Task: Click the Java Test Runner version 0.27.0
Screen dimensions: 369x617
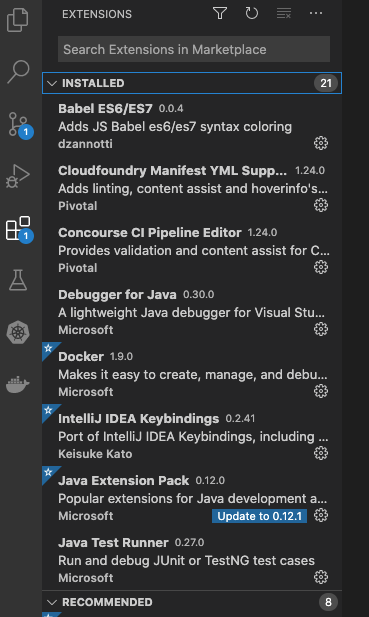Action: [190, 543]
